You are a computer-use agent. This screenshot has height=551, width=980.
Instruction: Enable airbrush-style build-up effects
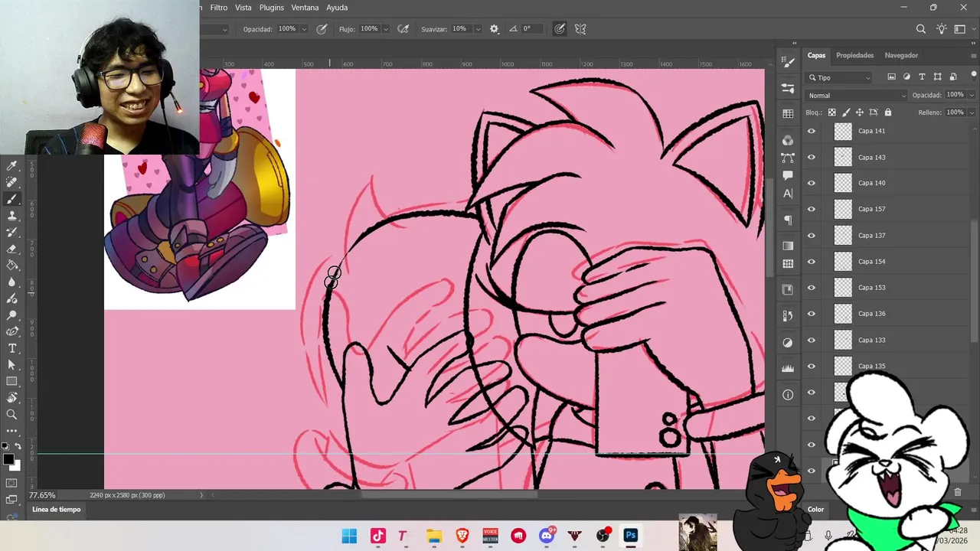(x=405, y=29)
